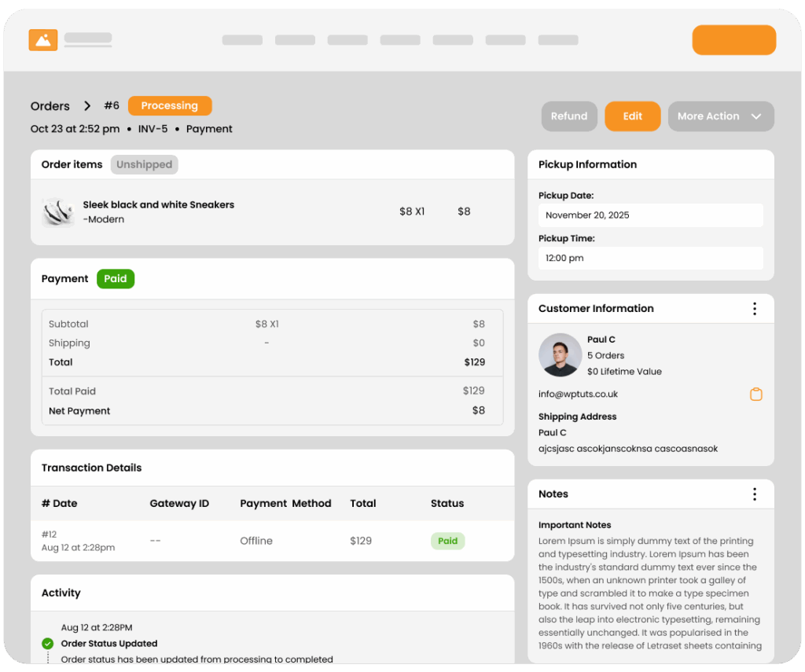
Task: Click the Pickup Time field
Action: tap(650, 259)
